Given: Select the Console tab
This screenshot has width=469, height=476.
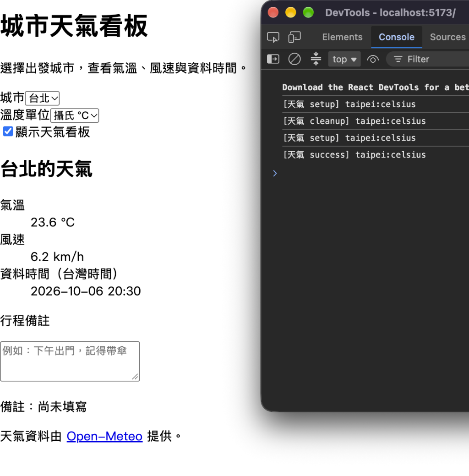Looking at the screenshot, I should (397, 37).
